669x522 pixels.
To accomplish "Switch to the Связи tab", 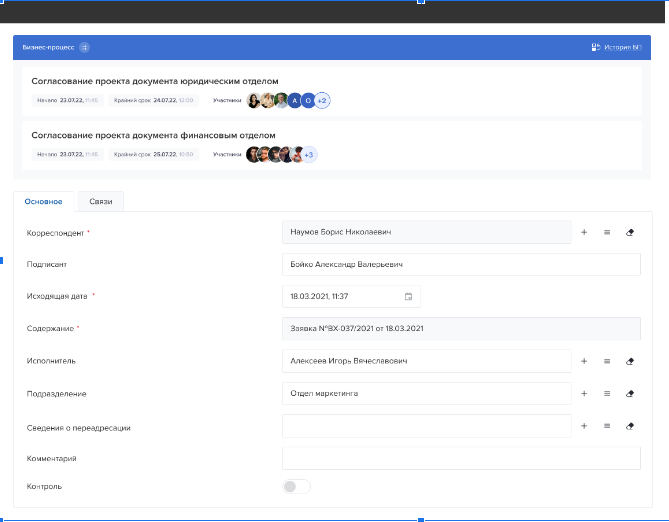I will click(100, 201).
